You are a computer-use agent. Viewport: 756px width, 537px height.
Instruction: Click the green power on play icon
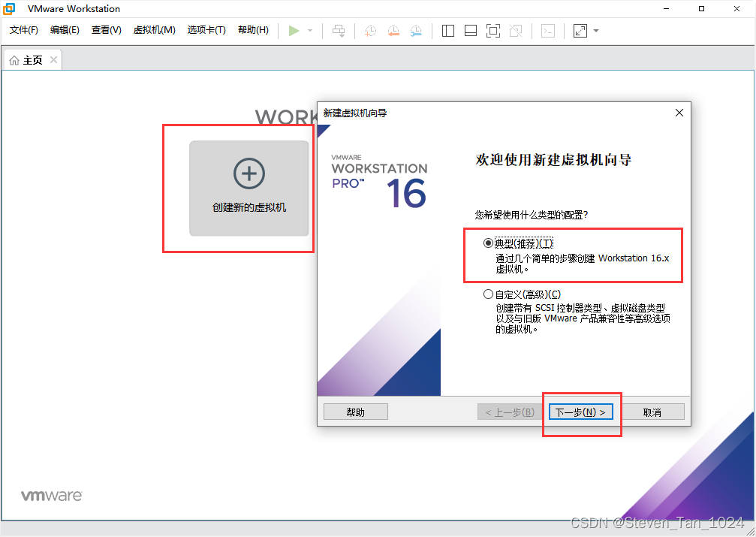coord(294,31)
